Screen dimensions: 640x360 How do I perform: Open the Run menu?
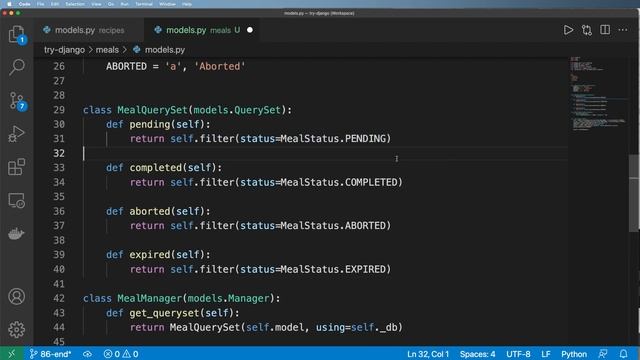[x=124, y=4]
